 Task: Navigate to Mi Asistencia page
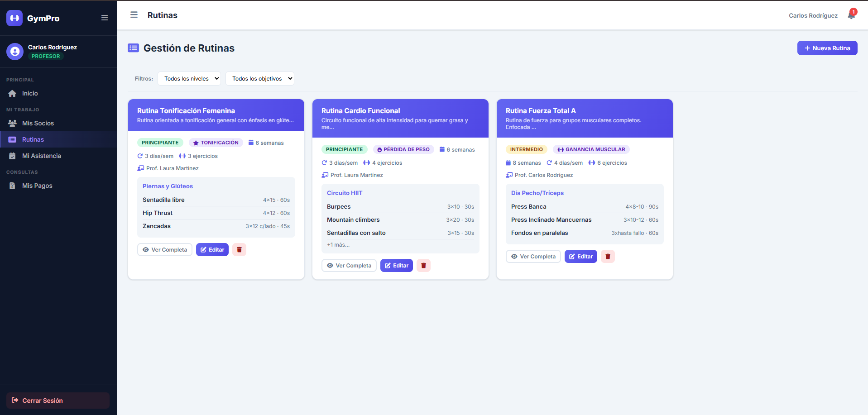42,156
